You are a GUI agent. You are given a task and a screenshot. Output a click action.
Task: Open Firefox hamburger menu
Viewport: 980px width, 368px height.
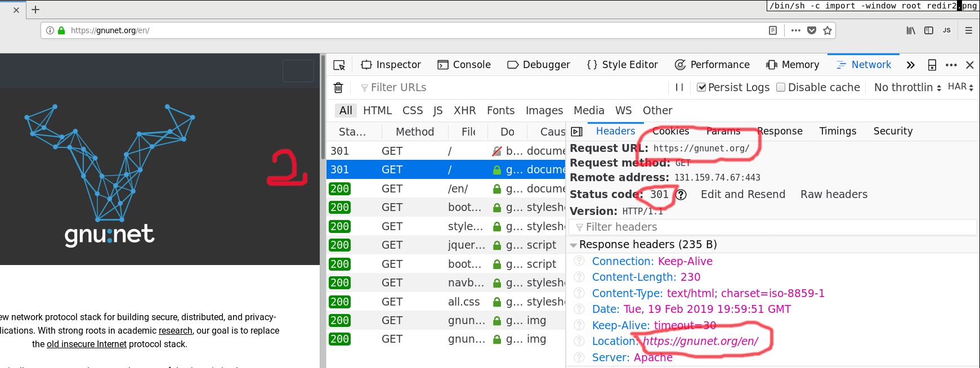(968, 30)
